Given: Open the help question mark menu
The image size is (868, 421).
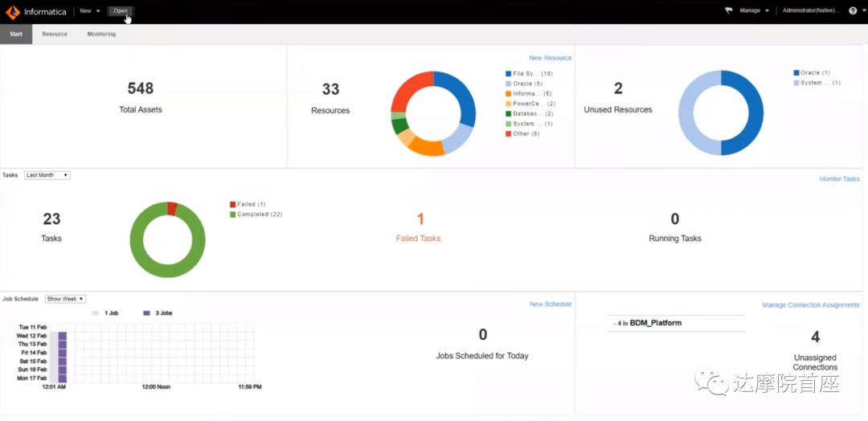Looking at the screenshot, I should [853, 11].
